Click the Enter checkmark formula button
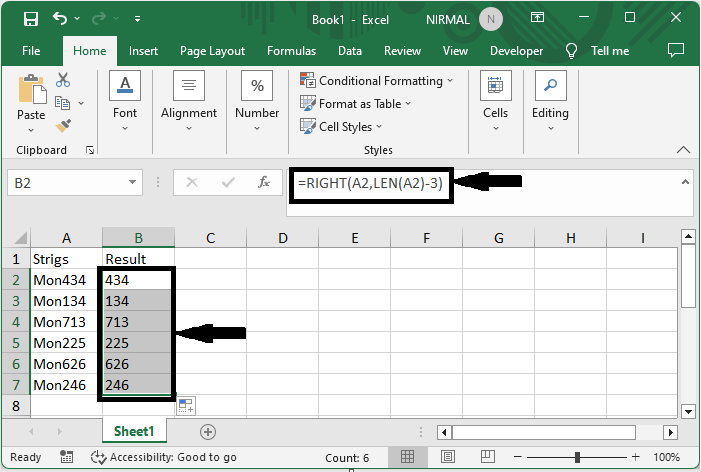 pos(228,182)
